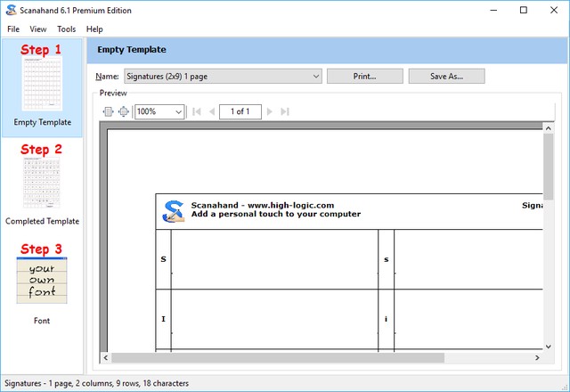Image resolution: width=570 pixels, height=392 pixels.
Task: Click the 'Name:' label
Action: 107,77
